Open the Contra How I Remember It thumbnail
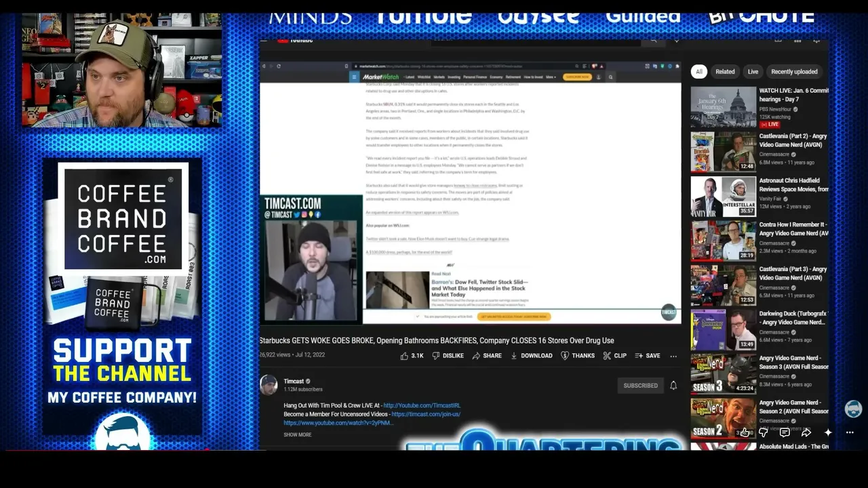The width and height of the screenshot is (868, 488). [x=724, y=241]
